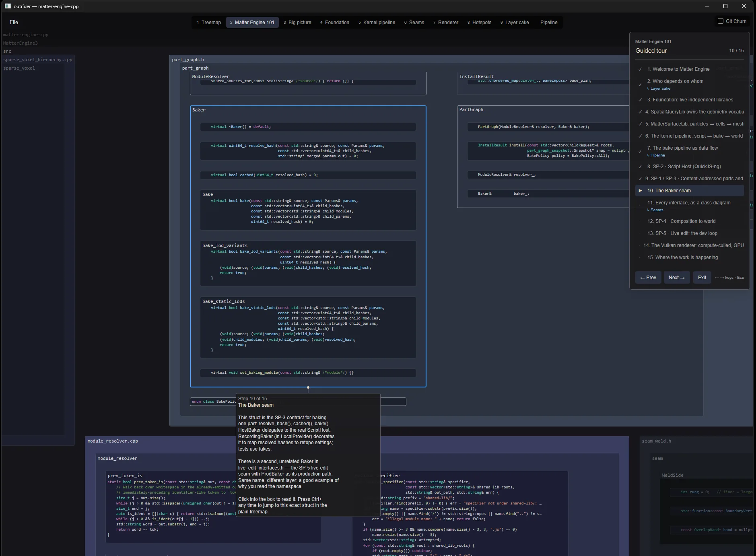The image size is (756, 556).
Task: Open the Layer cake link under step 2
Action: point(659,89)
